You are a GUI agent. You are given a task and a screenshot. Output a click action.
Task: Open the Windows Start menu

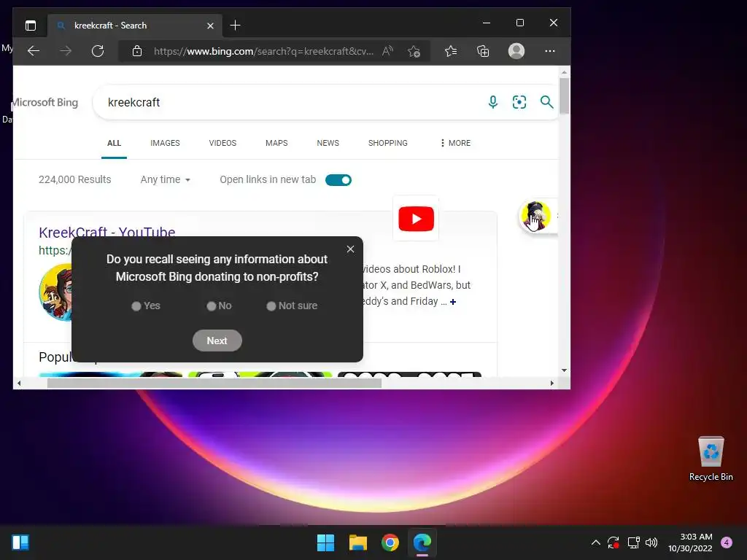point(325,542)
